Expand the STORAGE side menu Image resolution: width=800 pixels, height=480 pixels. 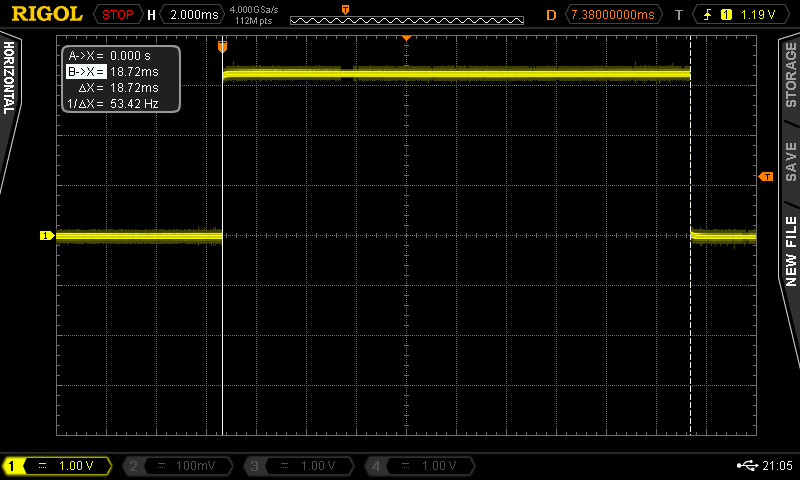(790, 75)
